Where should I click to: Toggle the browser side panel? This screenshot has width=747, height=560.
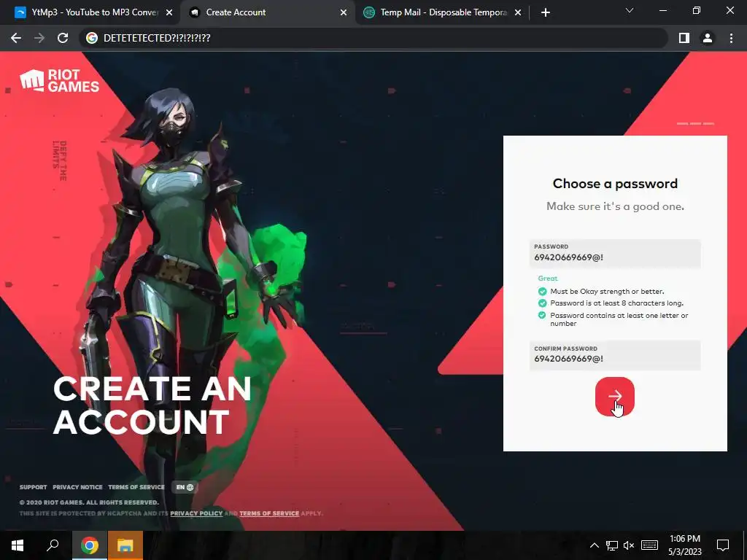pyautogui.click(x=684, y=38)
